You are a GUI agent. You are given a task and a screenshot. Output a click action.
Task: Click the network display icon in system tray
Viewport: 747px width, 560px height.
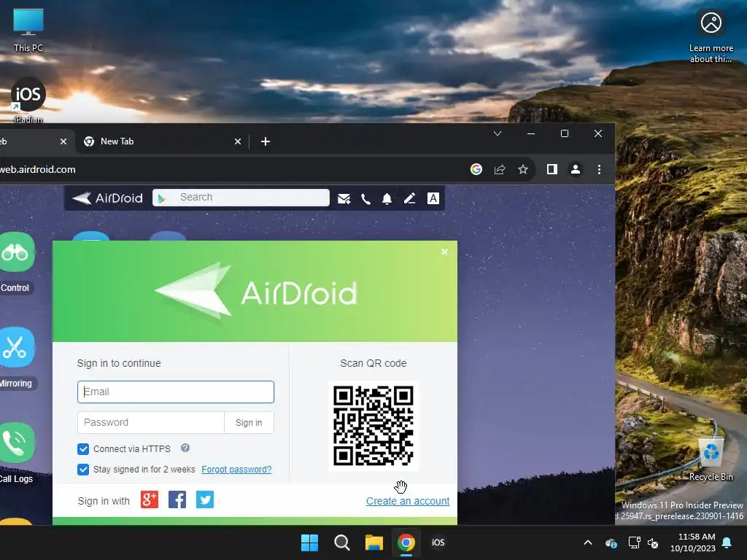click(634, 542)
